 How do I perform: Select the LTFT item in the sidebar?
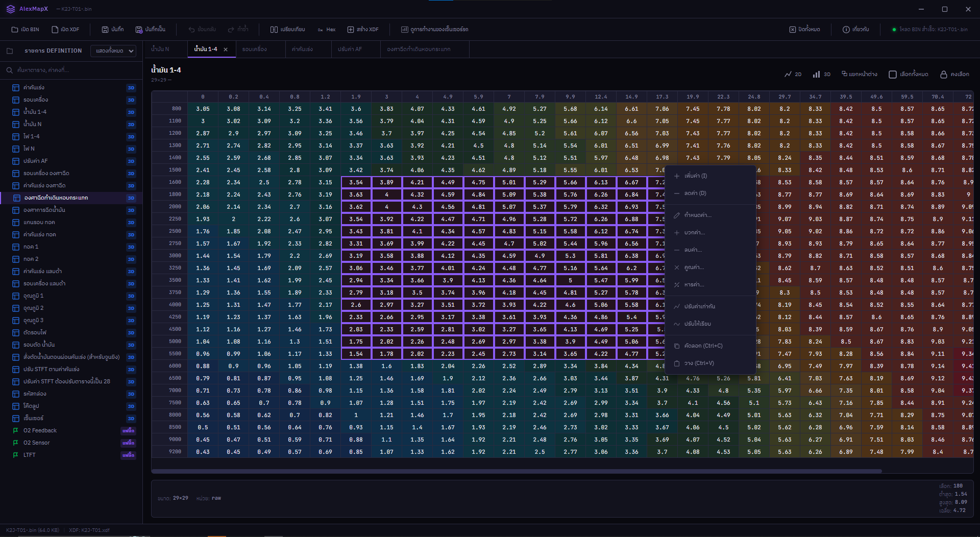[x=28, y=455]
